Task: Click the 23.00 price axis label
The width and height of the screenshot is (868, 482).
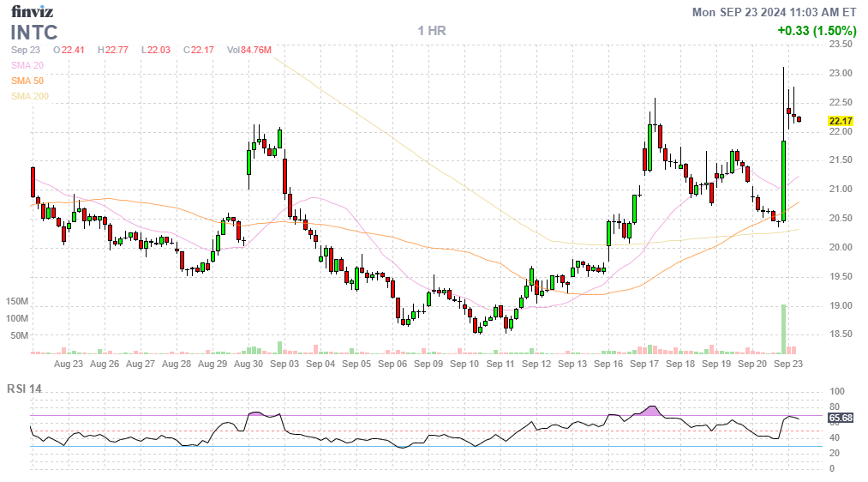Action: 840,74
